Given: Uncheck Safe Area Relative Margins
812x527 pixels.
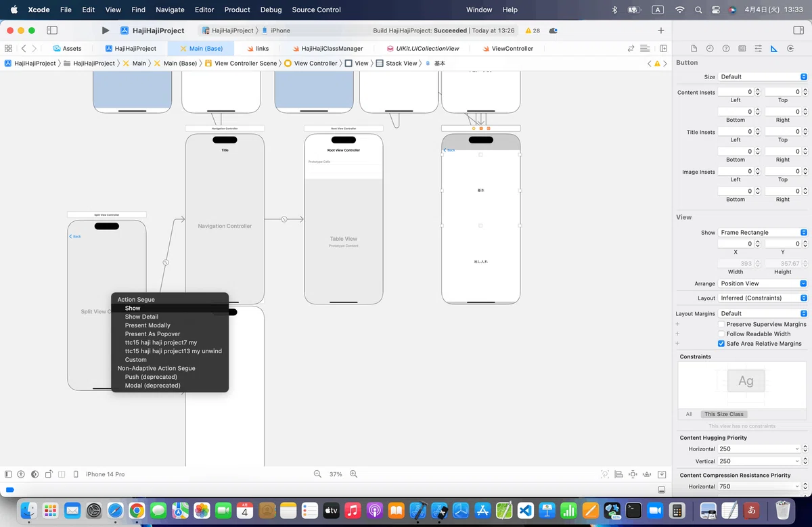Looking at the screenshot, I should 721,344.
